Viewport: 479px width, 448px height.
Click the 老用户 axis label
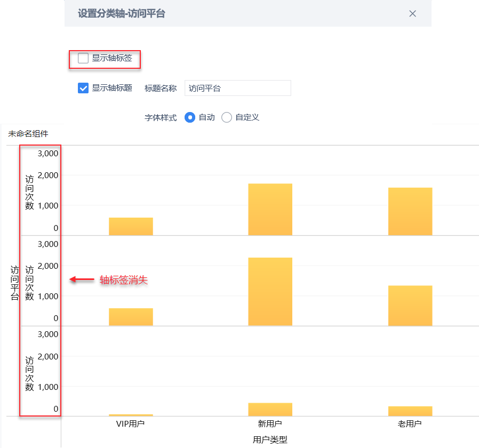point(410,423)
